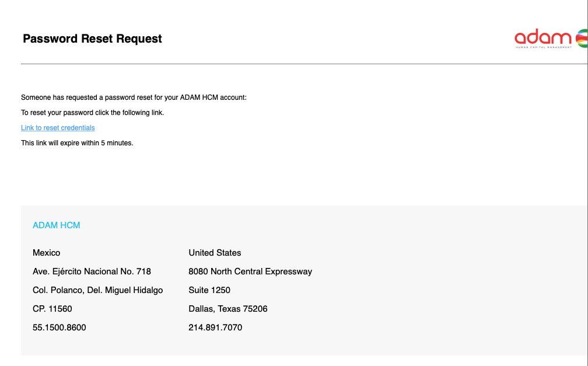
Task: Click the Ave. Ejército Nacional No. 718 address
Action: 92,271
